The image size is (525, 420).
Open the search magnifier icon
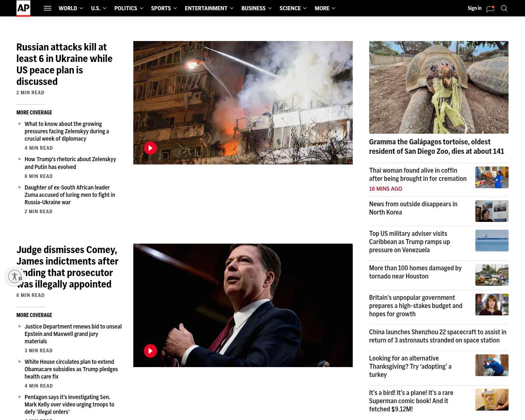(504, 8)
